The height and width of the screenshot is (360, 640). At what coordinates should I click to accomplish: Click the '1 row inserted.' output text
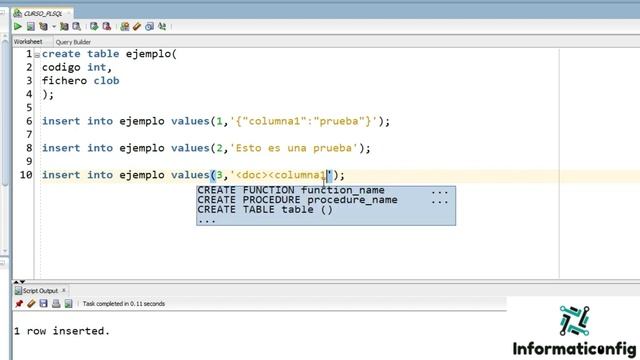(x=62, y=331)
